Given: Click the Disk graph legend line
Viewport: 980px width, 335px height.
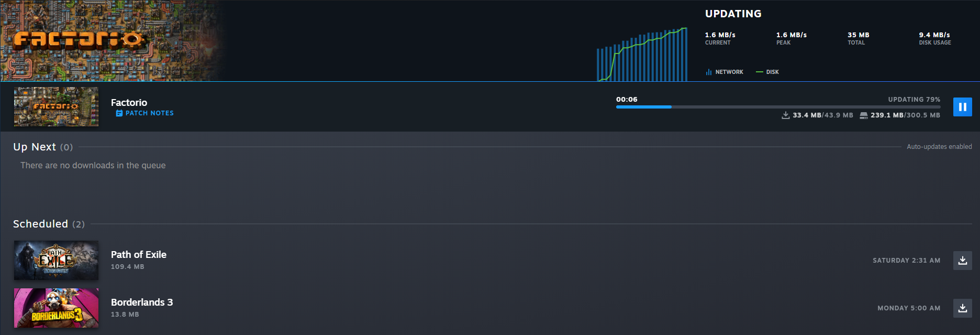Looking at the screenshot, I should 759,72.
